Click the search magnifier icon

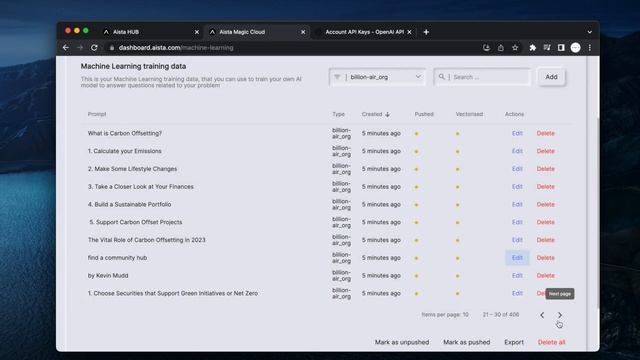[442, 77]
